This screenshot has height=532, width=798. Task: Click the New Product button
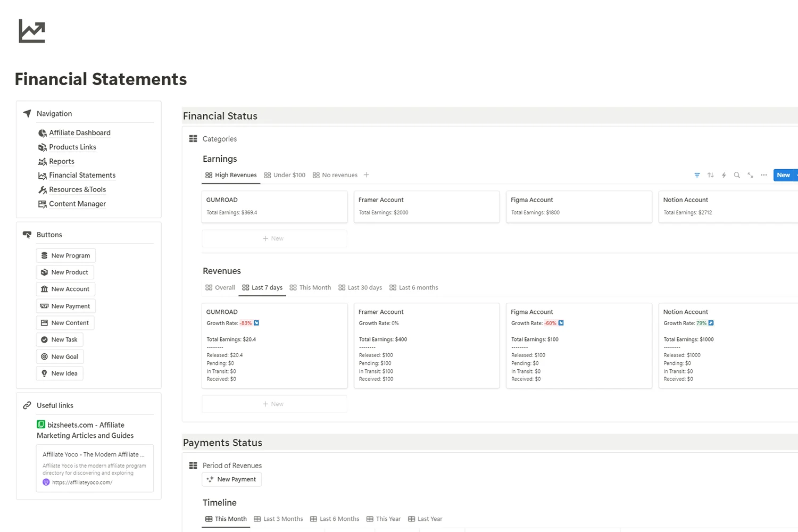[65, 272]
